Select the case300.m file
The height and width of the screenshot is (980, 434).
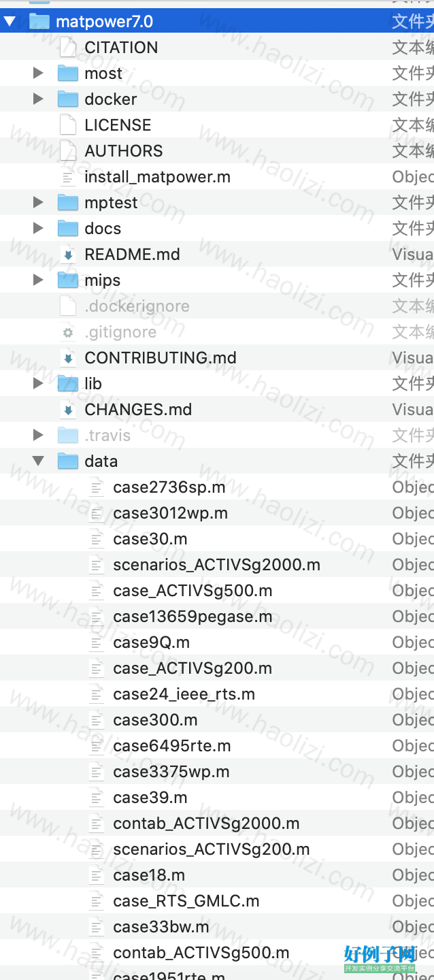[155, 720]
